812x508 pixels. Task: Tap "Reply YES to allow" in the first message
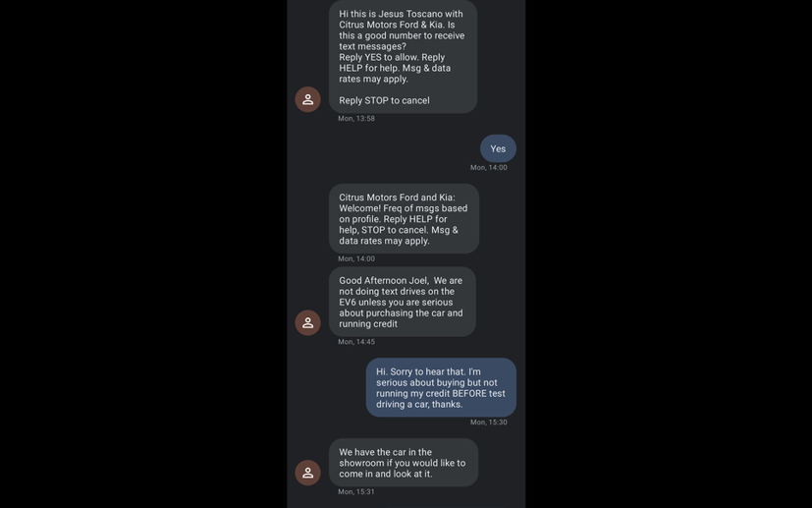pyautogui.click(x=378, y=57)
